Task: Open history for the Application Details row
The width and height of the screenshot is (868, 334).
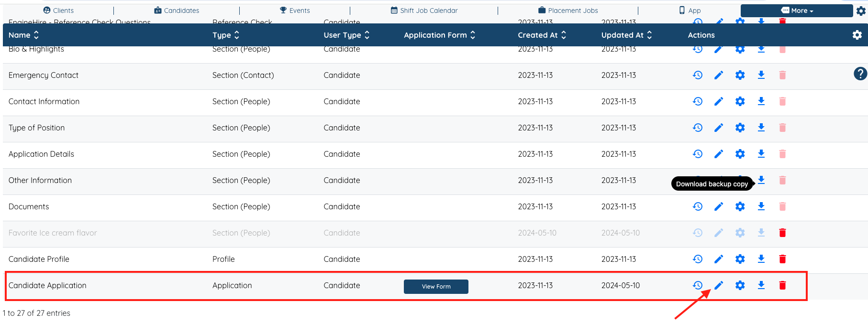Action: click(x=698, y=154)
